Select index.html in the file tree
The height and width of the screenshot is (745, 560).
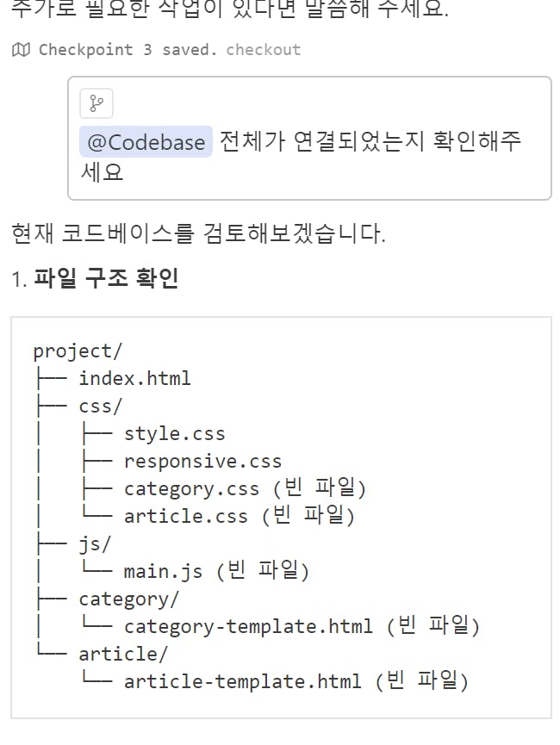click(x=134, y=378)
